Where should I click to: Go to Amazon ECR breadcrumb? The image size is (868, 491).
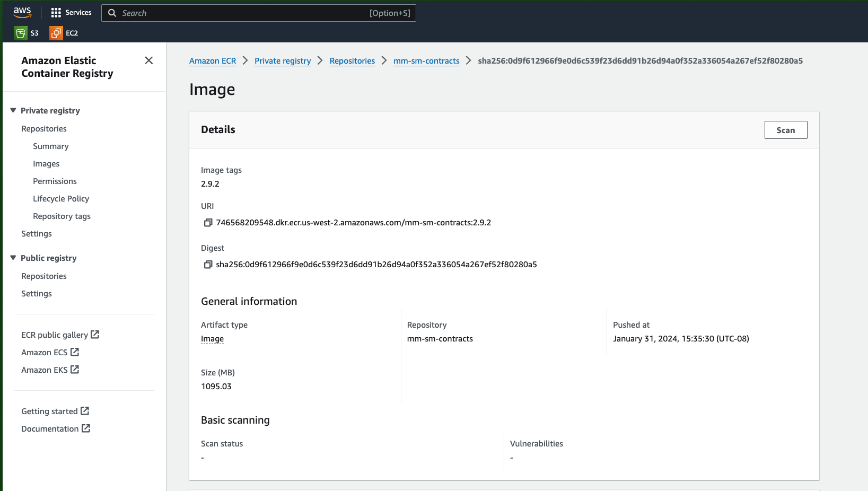(213, 61)
